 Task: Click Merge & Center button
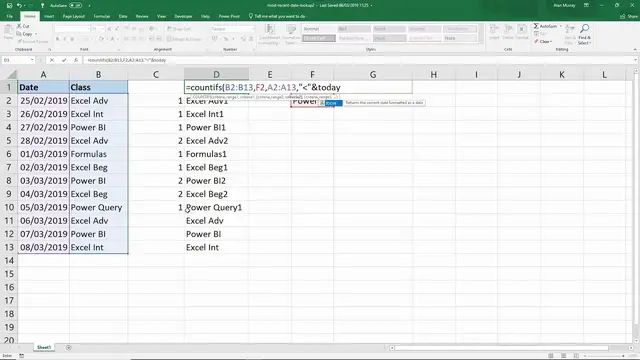184,39
